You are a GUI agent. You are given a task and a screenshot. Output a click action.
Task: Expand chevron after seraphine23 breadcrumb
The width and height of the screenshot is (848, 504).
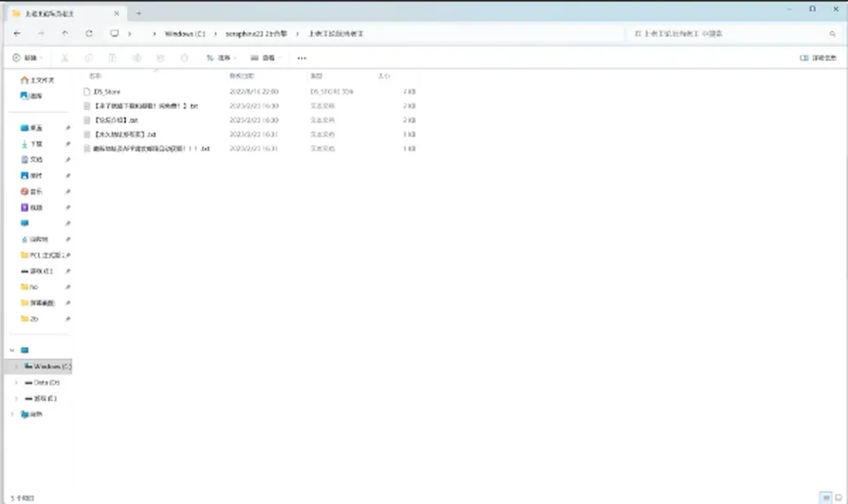point(297,34)
